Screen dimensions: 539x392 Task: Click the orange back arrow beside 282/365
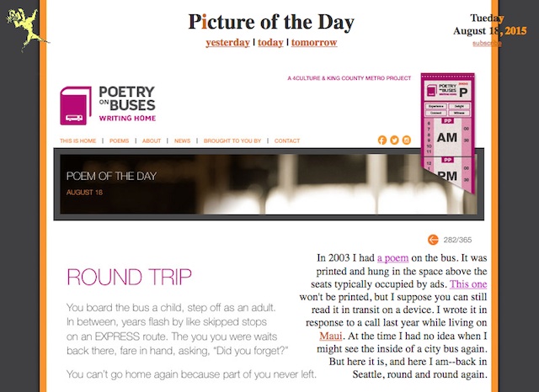[433, 240]
